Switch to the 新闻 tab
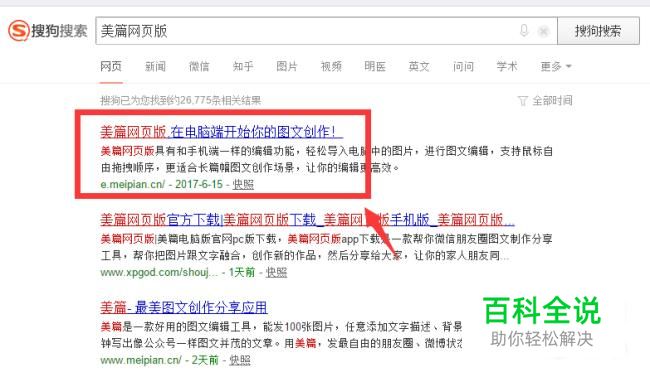650x382 pixels. coord(155,66)
